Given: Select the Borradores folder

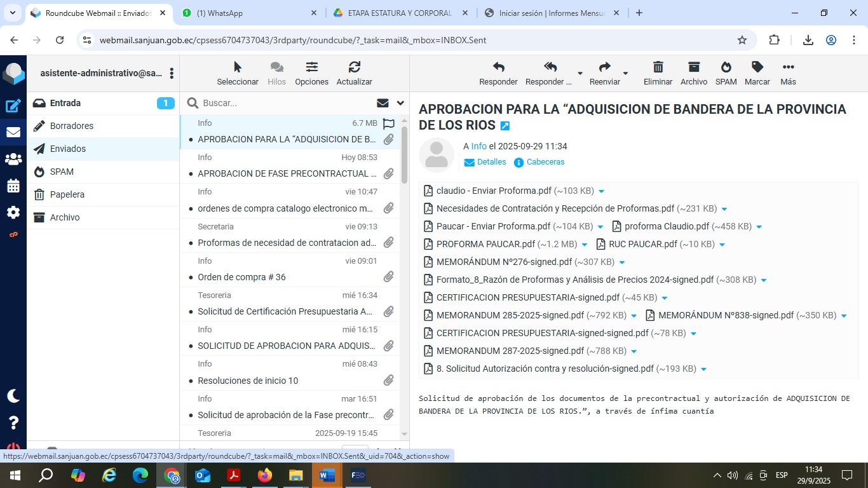Looking at the screenshot, I should 72,126.
